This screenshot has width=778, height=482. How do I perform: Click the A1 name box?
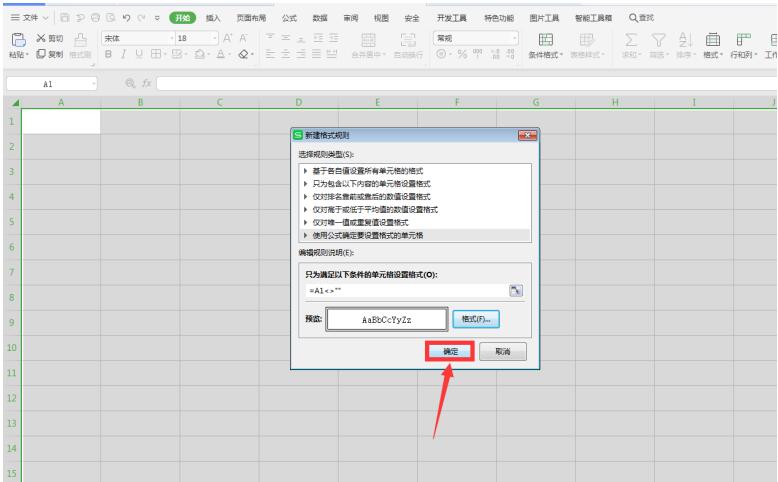(x=48, y=84)
